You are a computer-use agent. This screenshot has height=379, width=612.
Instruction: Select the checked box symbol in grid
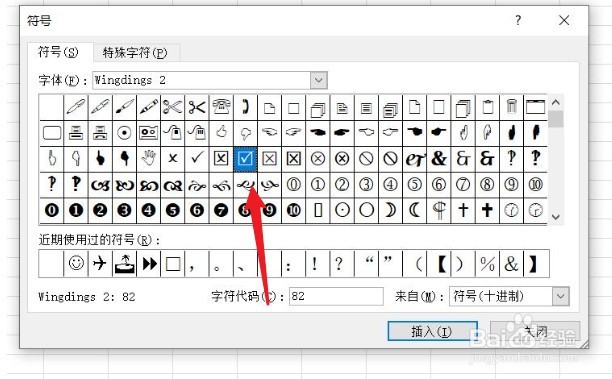click(245, 158)
